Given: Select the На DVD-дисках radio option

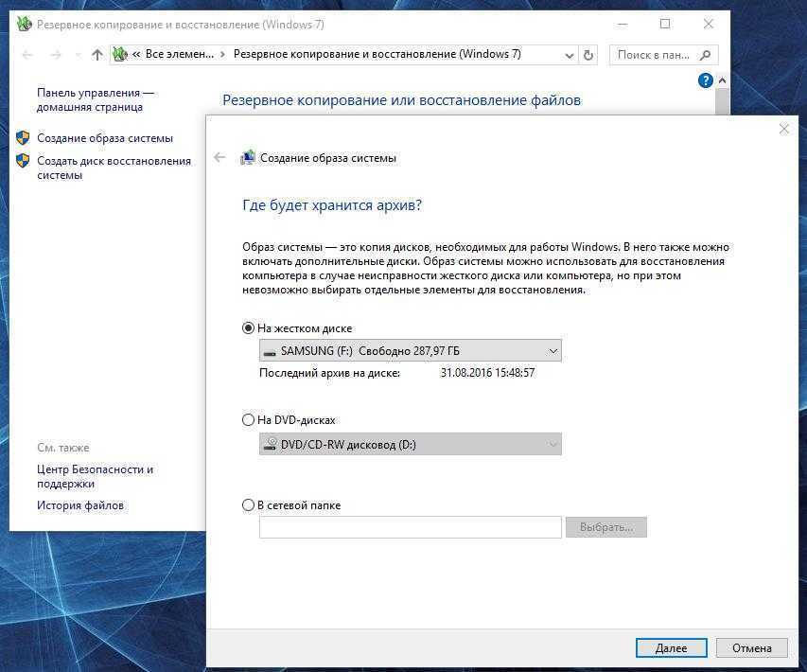Looking at the screenshot, I should (249, 420).
